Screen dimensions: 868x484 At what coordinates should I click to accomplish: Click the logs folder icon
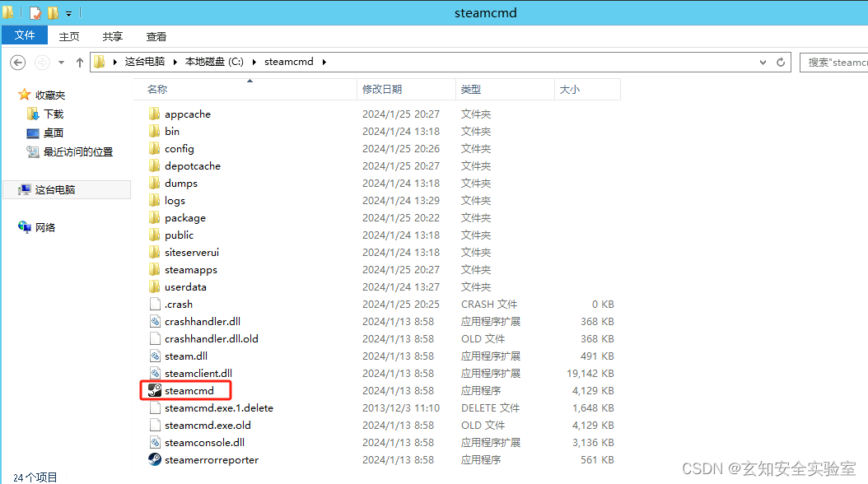coord(155,200)
